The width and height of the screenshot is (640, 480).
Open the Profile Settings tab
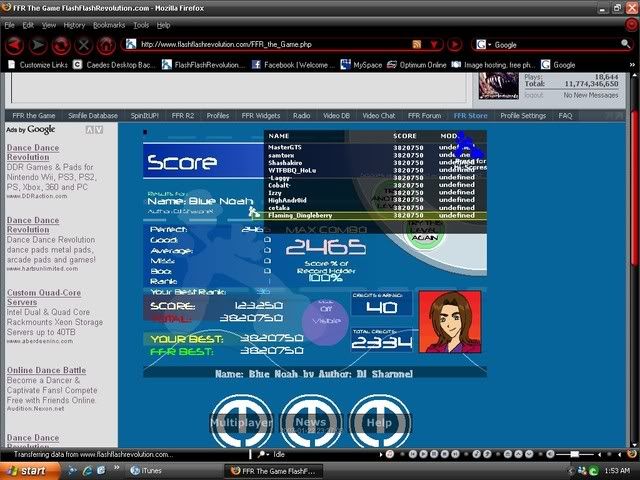522,116
